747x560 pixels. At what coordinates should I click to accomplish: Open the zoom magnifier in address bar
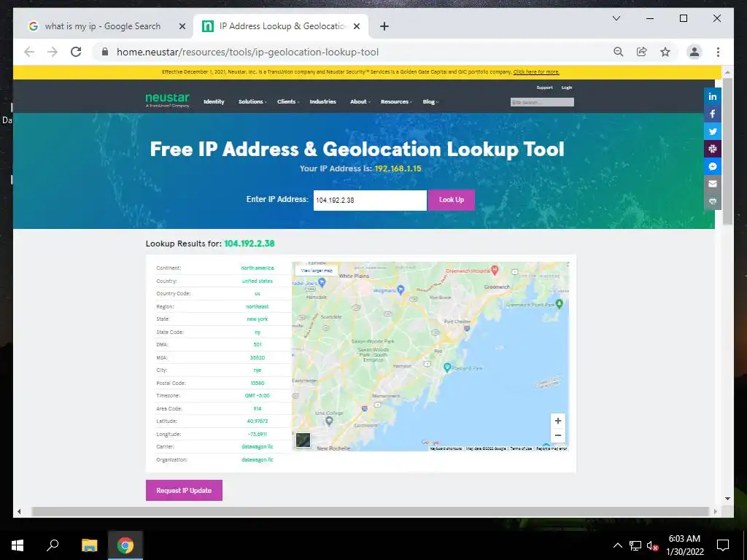(x=619, y=52)
